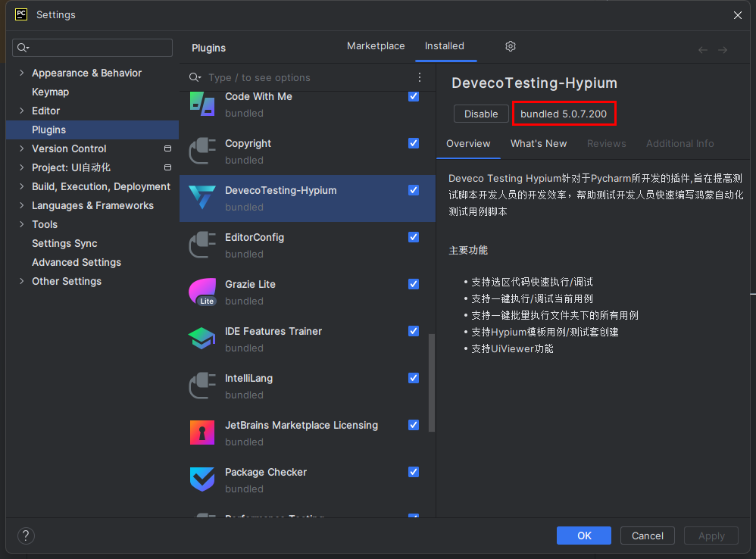Select the IntelliLang plugin name
This screenshot has height=559, width=756.
248,378
